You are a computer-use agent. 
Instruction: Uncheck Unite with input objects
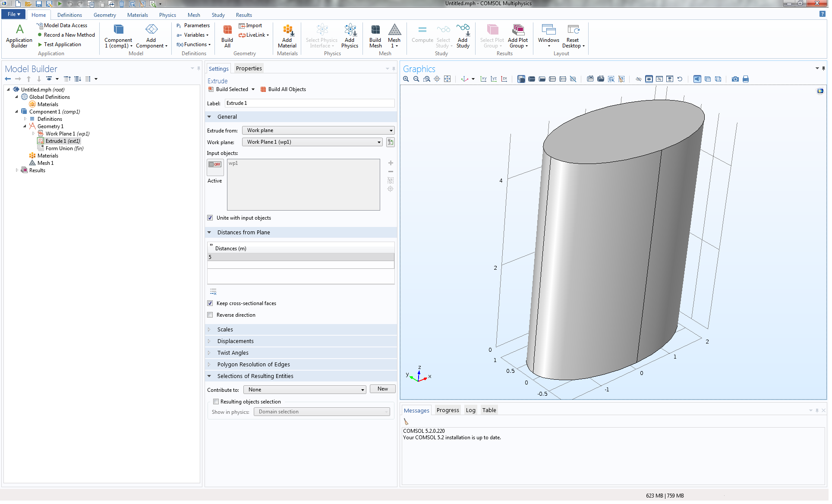(211, 219)
